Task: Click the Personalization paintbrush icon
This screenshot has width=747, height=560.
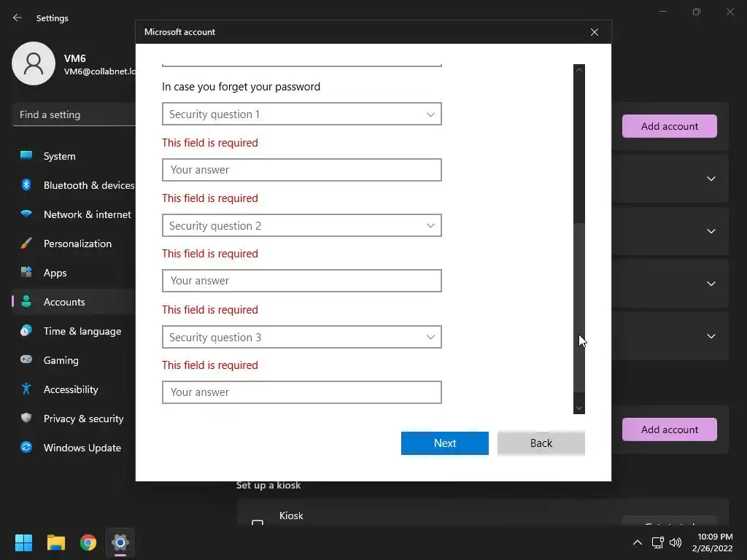Action: click(26, 244)
